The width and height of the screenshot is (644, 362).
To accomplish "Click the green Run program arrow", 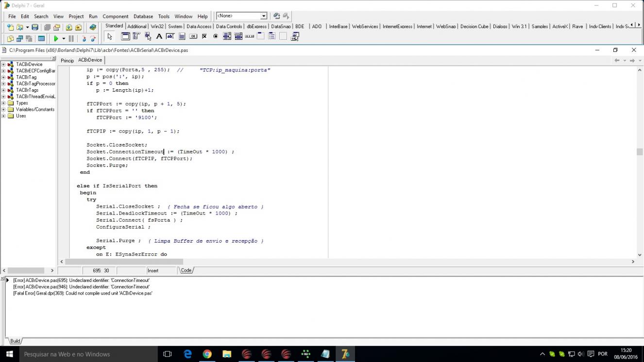I will pos(56,38).
